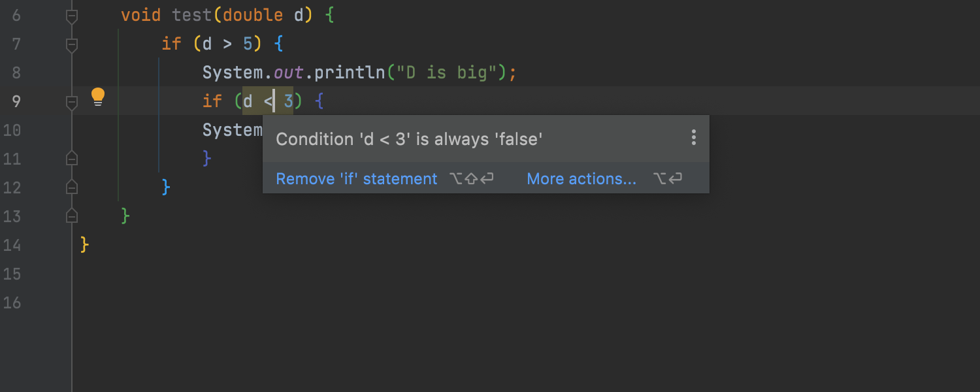Click the 'out' field on line 8
Viewport: 980px width, 392px height.
click(288, 73)
